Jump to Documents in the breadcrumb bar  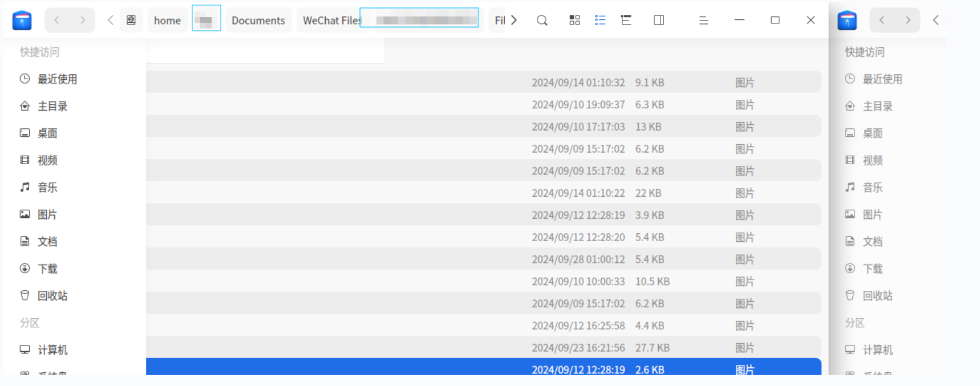[258, 21]
